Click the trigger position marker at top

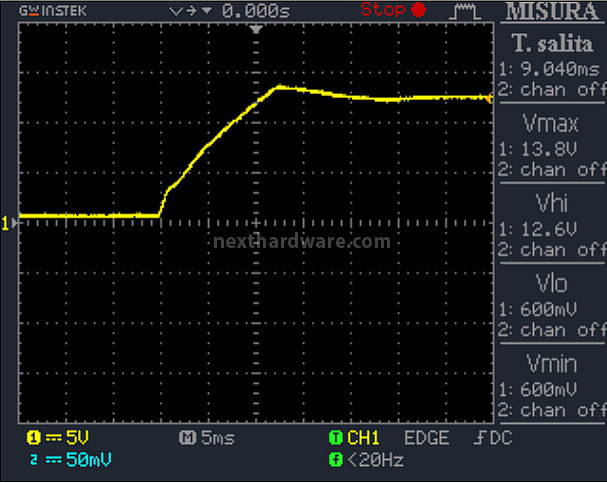click(256, 29)
